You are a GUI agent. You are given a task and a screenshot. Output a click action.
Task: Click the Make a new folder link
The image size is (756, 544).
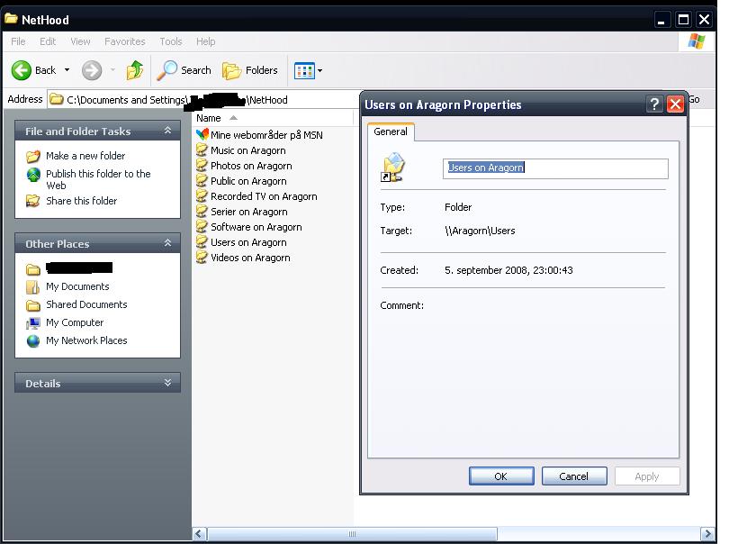(85, 156)
